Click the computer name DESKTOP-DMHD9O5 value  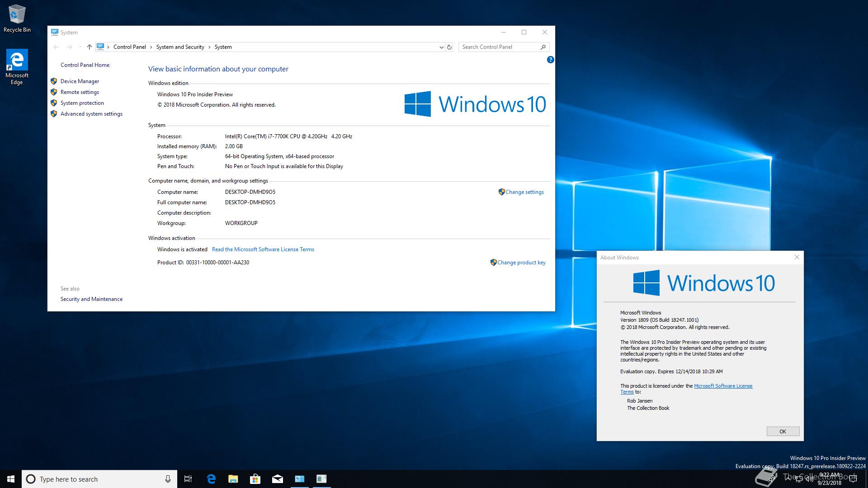[x=250, y=192]
